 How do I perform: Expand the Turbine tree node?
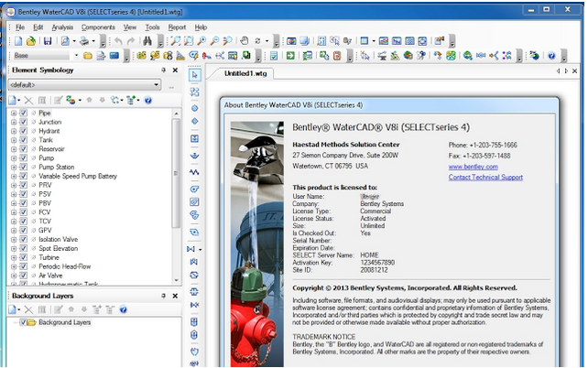[x=14, y=257]
